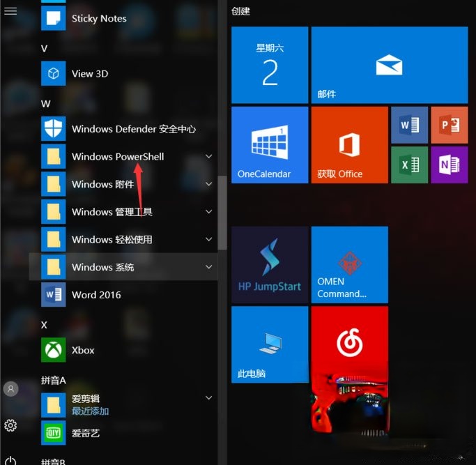Open the small Excel tile
The image size is (476, 465).
coord(410,165)
